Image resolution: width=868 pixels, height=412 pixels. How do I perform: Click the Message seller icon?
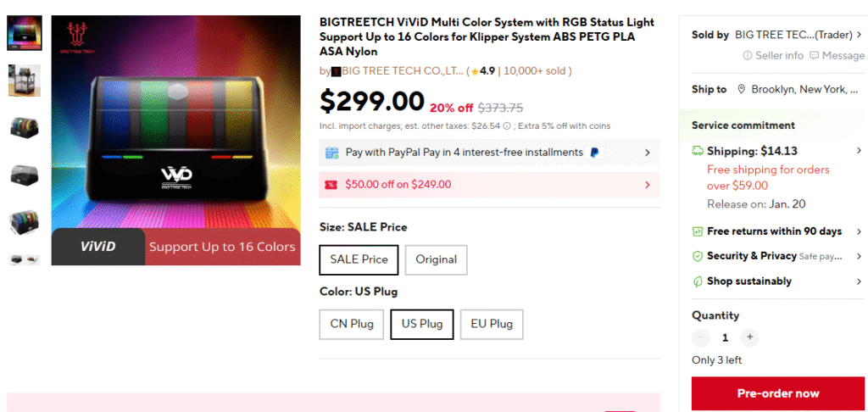pos(815,56)
